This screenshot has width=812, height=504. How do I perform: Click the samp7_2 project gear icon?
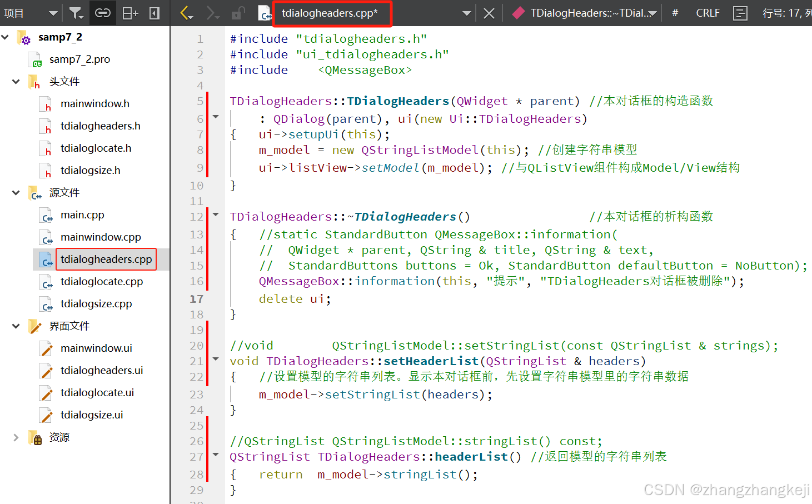(x=24, y=38)
